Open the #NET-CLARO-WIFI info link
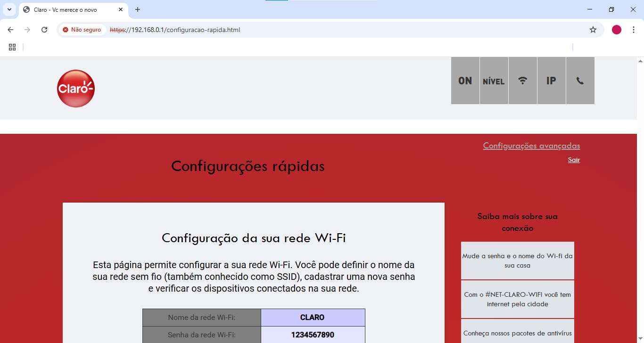 coord(518,299)
